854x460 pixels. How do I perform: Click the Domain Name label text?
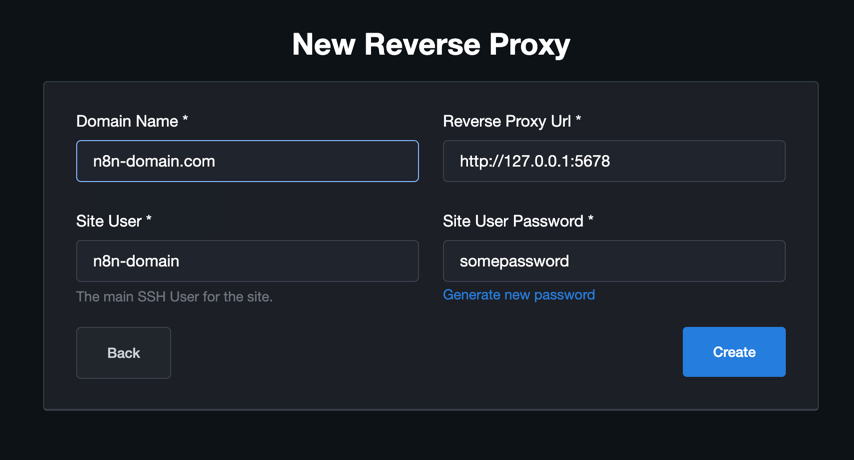tap(127, 121)
